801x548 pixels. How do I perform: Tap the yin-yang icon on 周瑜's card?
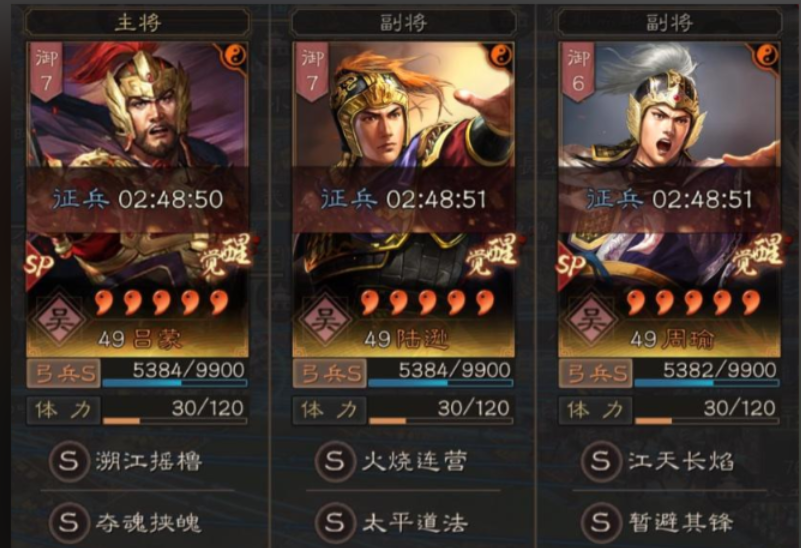tap(767, 55)
